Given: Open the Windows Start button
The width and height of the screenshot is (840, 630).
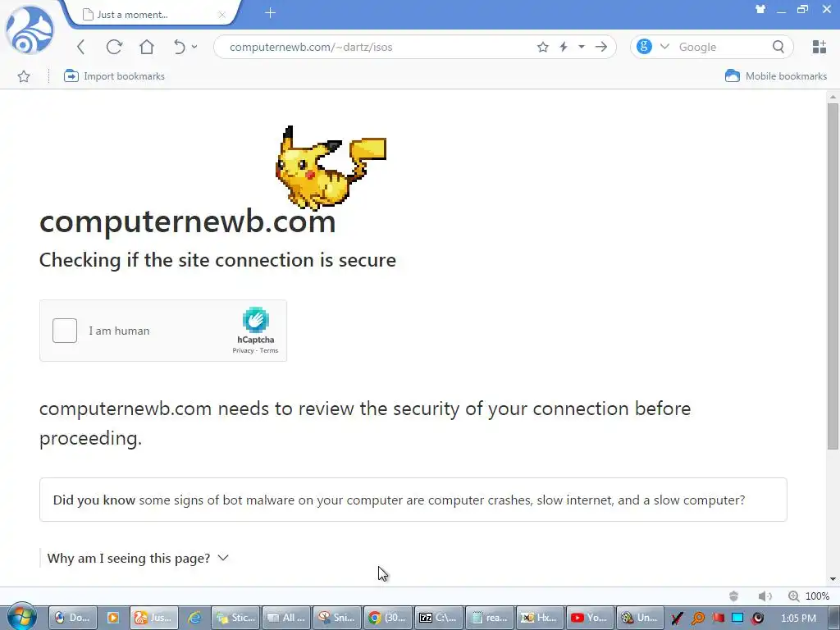Looking at the screenshot, I should point(22,616).
